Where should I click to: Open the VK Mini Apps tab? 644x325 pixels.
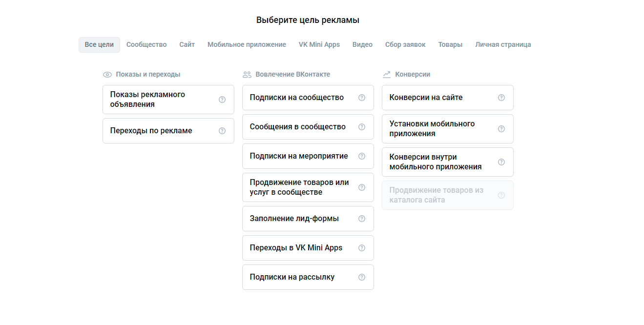pyautogui.click(x=319, y=44)
